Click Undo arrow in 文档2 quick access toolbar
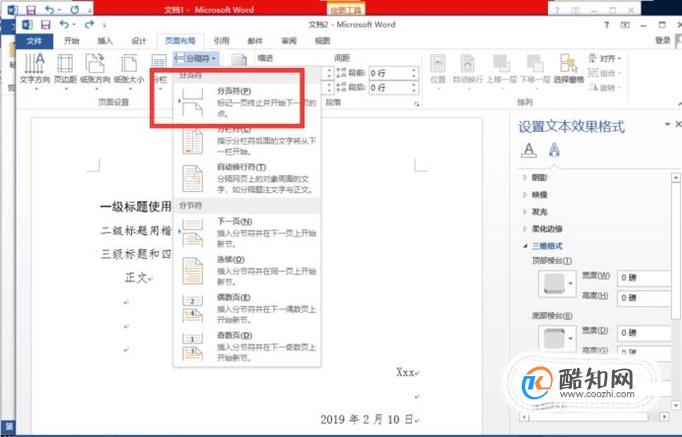Image resolution: width=682 pixels, height=437 pixels. pyautogui.click(x=64, y=24)
